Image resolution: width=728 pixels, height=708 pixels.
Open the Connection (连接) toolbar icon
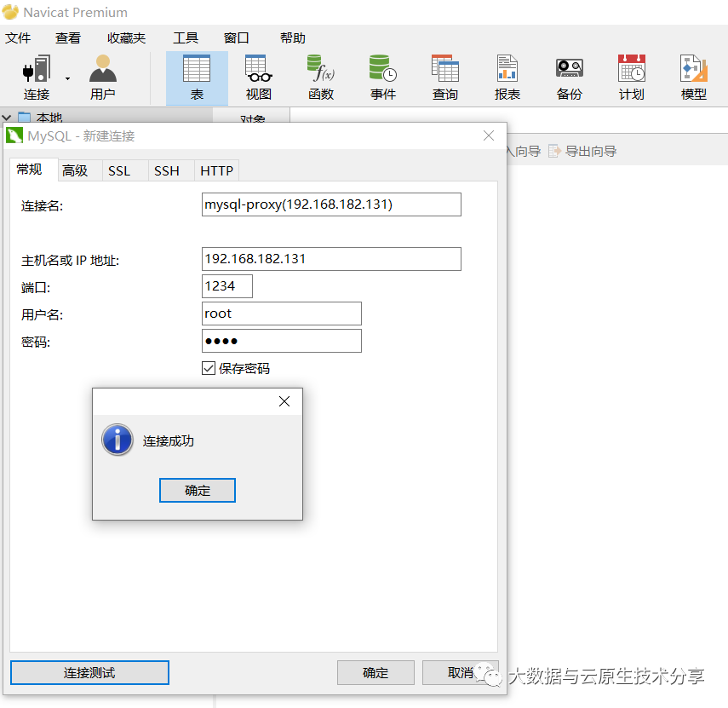pyautogui.click(x=37, y=78)
